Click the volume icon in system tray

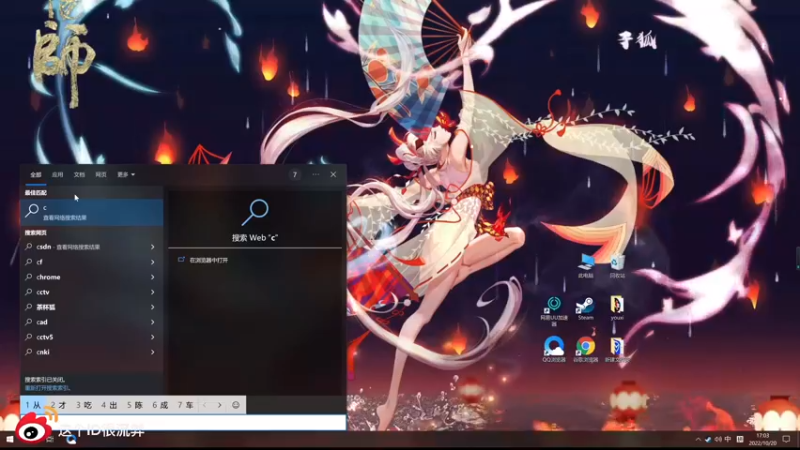click(718, 439)
